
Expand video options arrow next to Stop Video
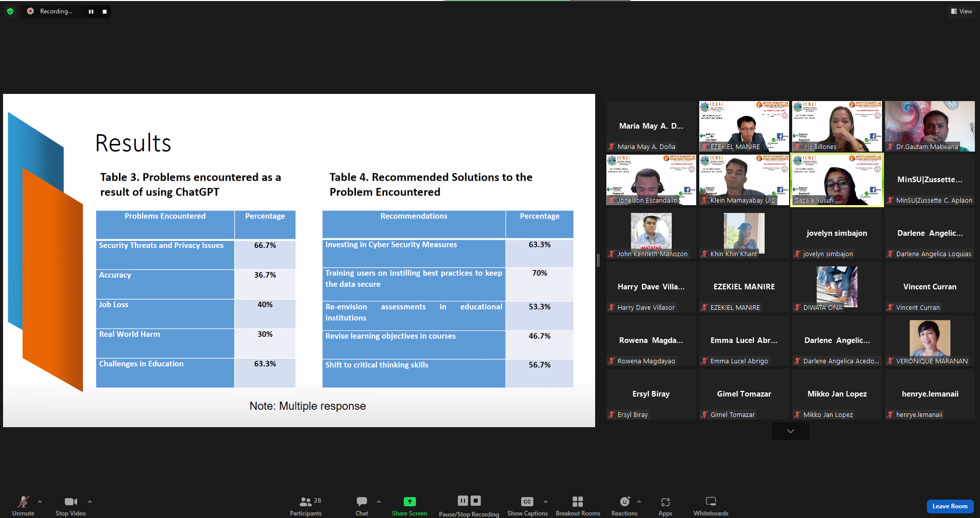pos(90,502)
